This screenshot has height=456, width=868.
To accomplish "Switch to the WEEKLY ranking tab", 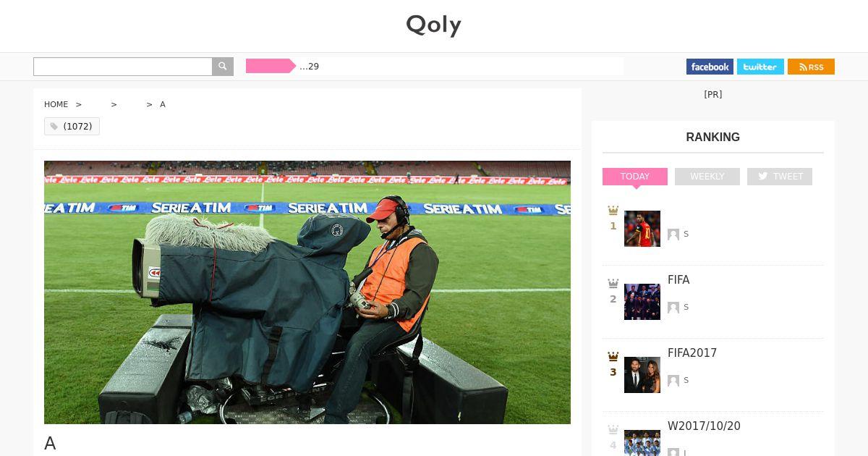I will (707, 177).
